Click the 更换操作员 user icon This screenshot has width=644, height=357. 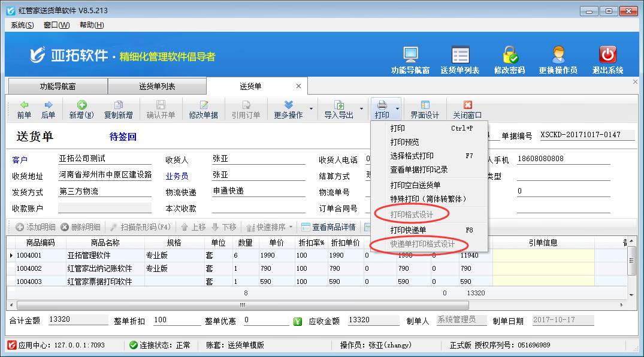(x=558, y=55)
